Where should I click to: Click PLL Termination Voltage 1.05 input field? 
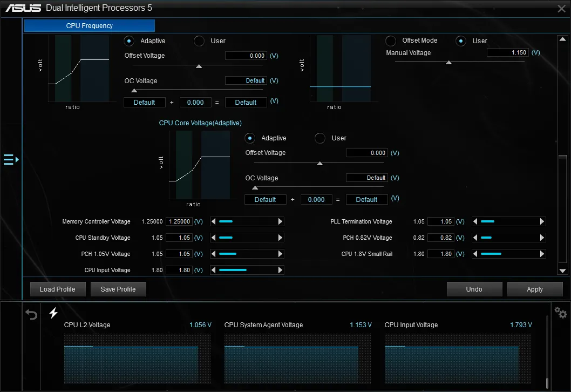click(440, 221)
